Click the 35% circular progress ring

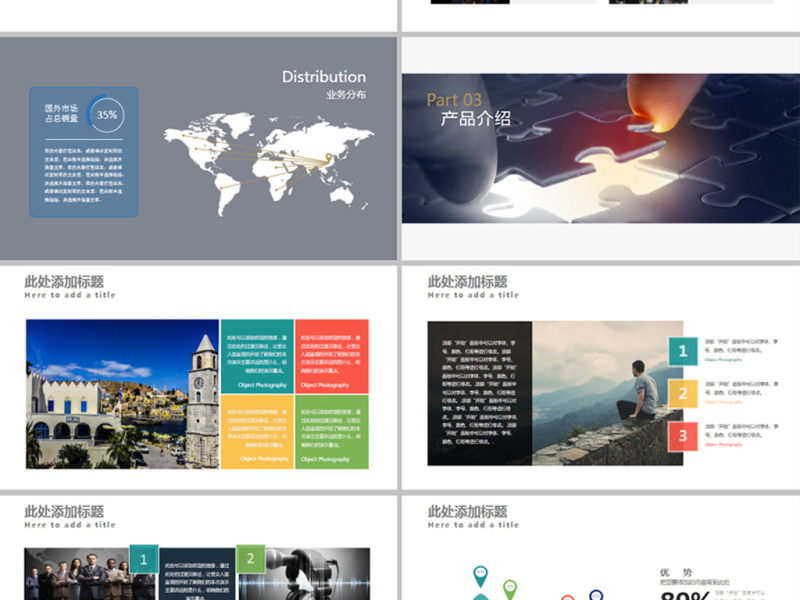point(106,114)
